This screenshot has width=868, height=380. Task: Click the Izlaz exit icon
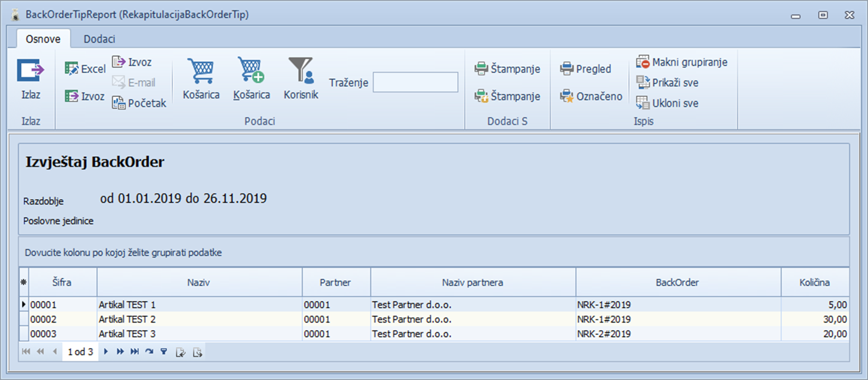coord(30,71)
